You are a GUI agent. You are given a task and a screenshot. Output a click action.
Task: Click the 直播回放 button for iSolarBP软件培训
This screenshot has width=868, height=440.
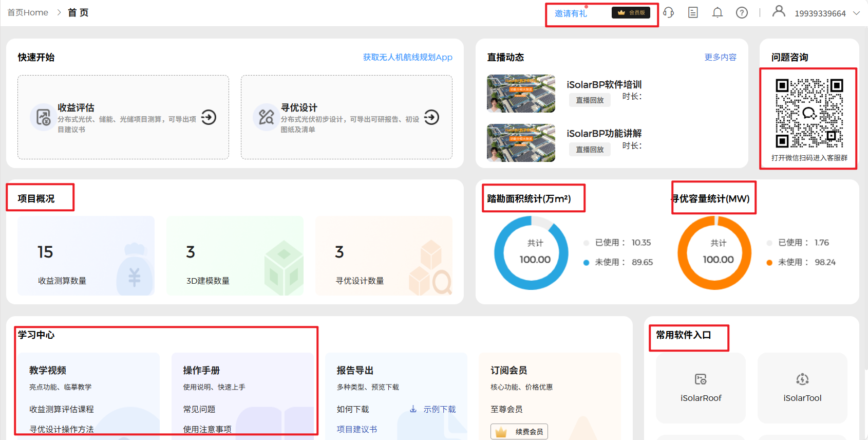tap(590, 100)
